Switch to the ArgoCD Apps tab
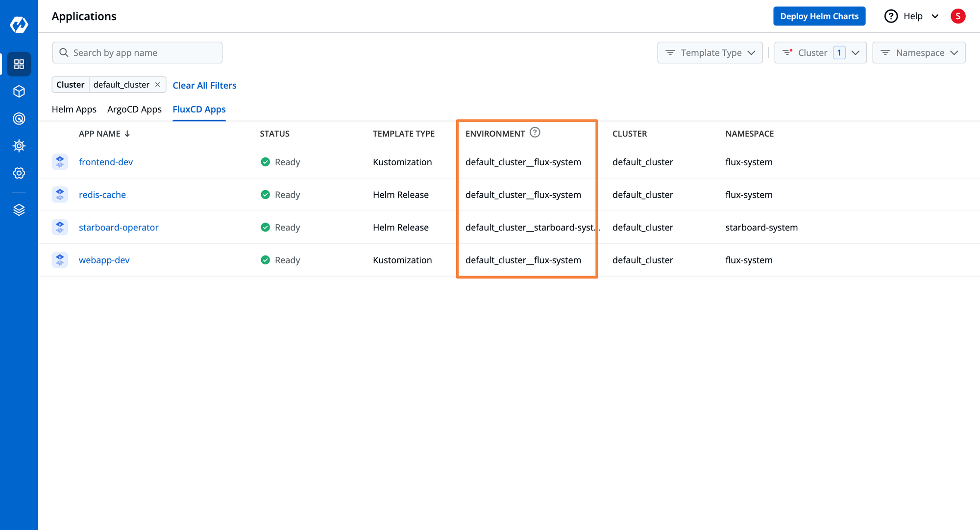Viewport: 980px width, 530px height. [134, 109]
